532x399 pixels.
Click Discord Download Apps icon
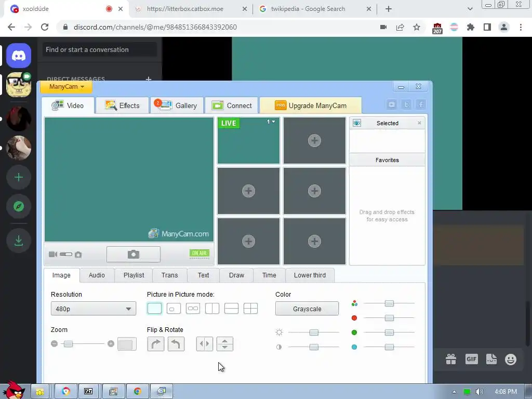pyautogui.click(x=19, y=241)
